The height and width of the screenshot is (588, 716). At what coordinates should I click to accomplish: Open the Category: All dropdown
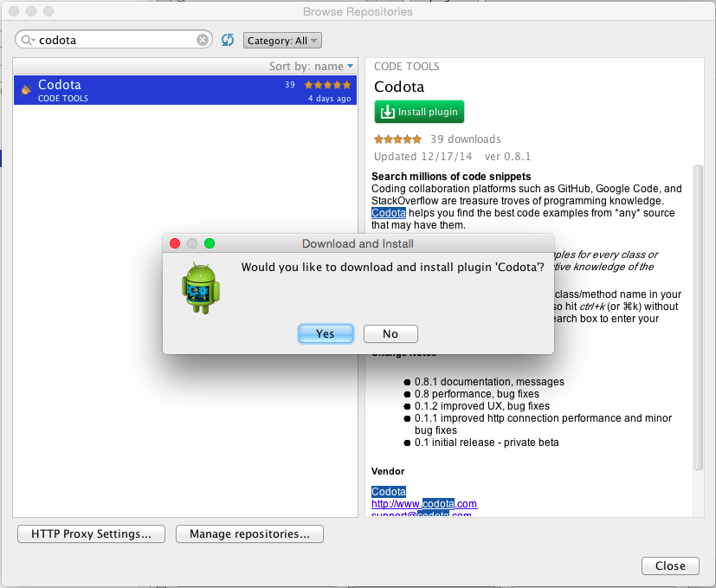(282, 41)
